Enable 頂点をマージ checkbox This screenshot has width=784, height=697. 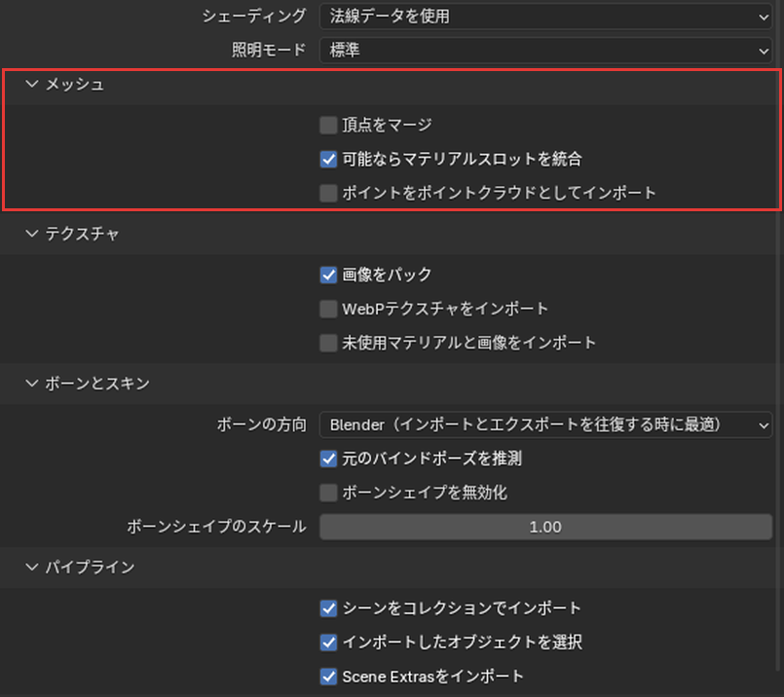pos(328,125)
